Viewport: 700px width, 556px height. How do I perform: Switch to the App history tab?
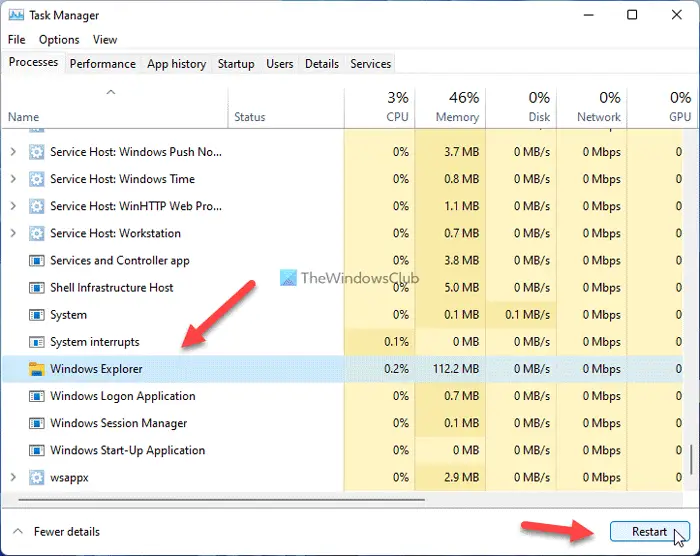[176, 64]
